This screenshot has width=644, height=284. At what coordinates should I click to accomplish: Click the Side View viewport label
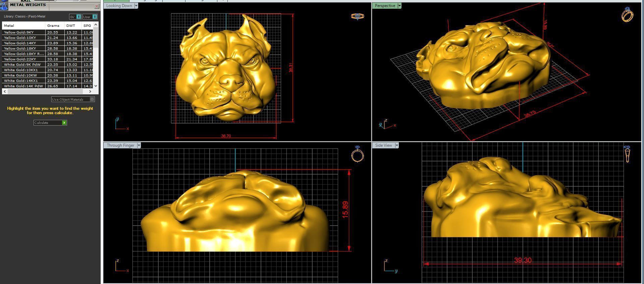click(383, 145)
